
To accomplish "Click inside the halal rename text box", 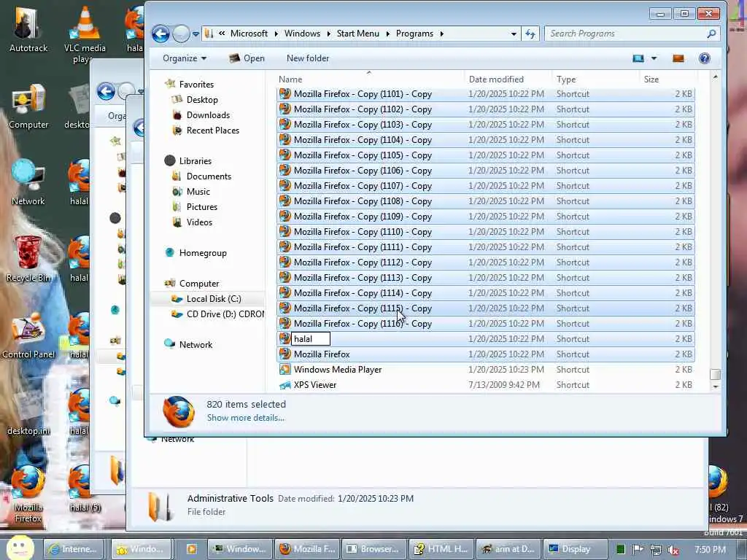I will [x=311, y=338].
